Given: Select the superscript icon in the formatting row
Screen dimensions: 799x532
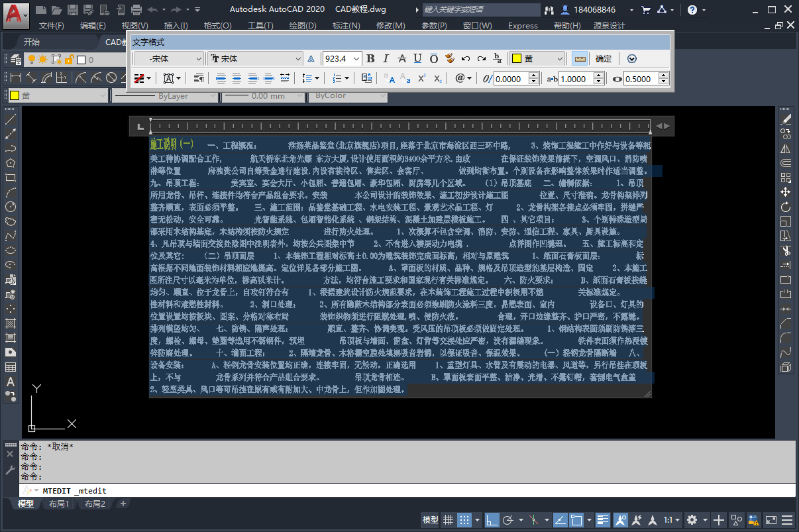Looking at the screenshot, I should [421, 78].
